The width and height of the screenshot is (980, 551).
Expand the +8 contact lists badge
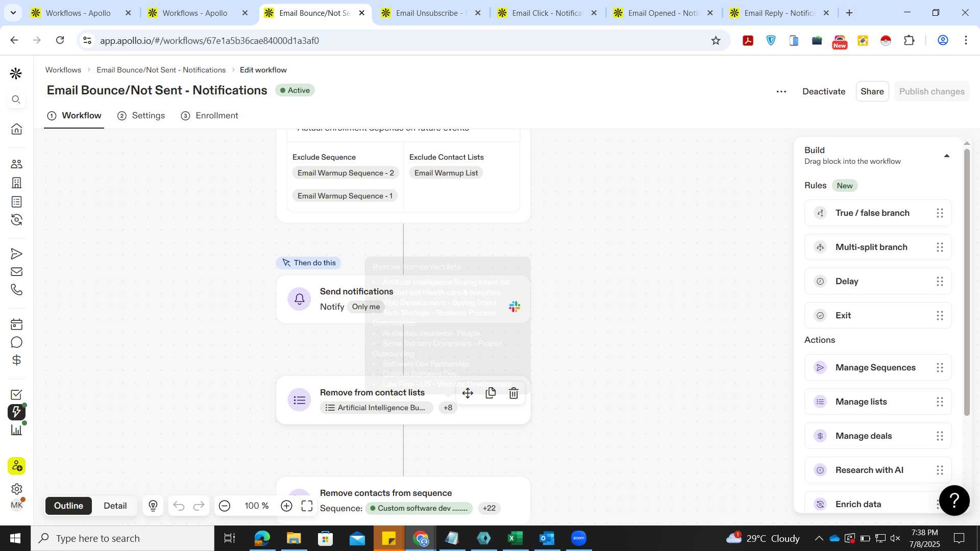448,408
